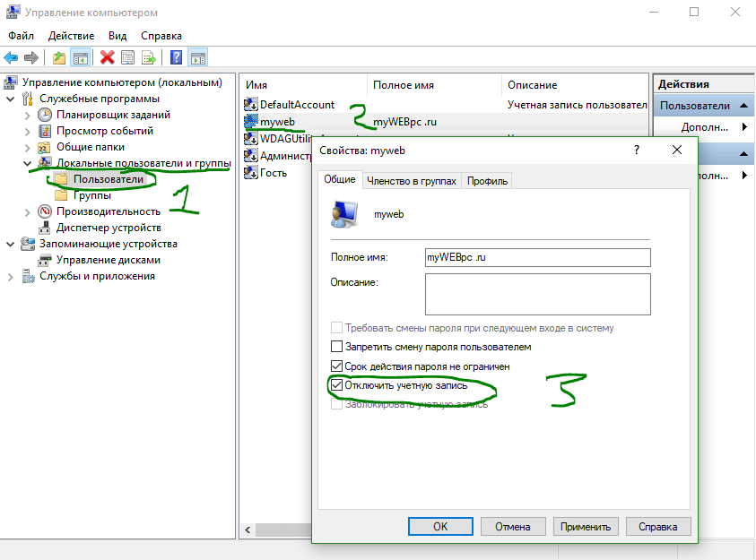Switch to the Членство в группах tab
The image size is (756, 560).
(412, 181)
